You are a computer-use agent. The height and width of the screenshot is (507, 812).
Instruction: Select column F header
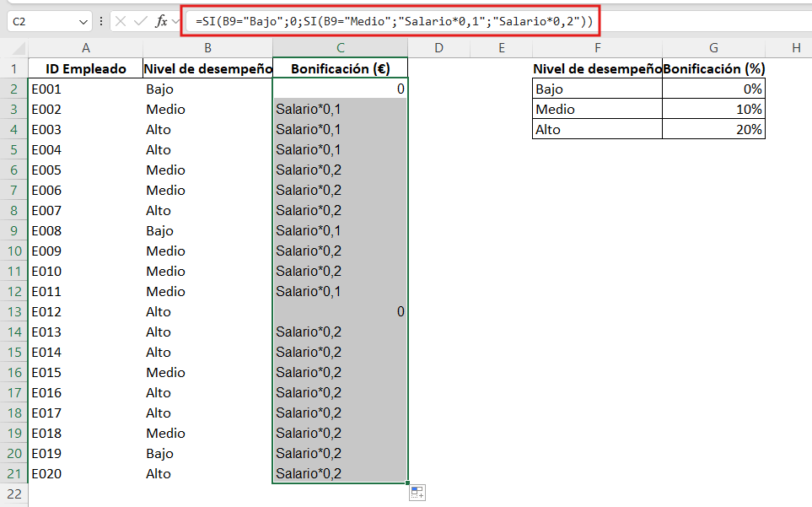click(597, 48)
